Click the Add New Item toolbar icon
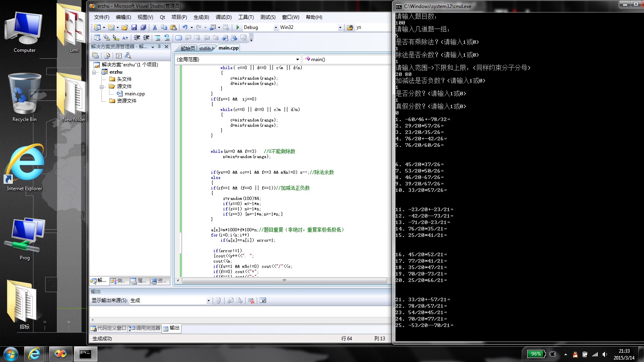 (x=111, y=27)
